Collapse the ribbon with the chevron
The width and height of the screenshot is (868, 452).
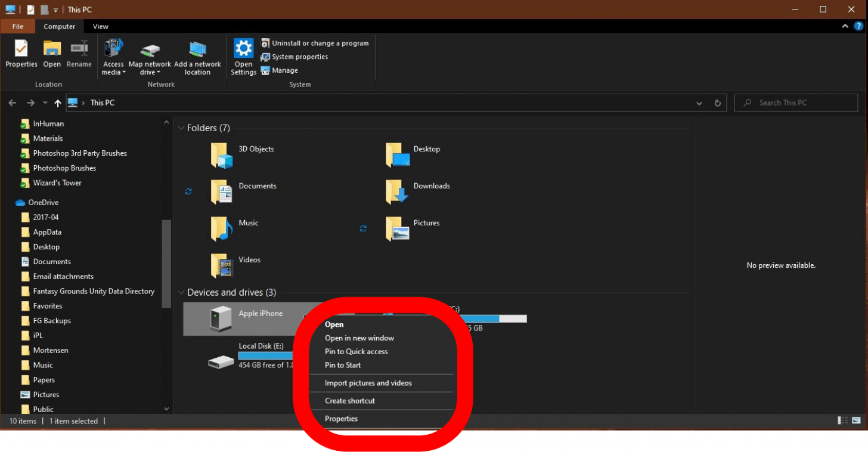pos(845,26)
